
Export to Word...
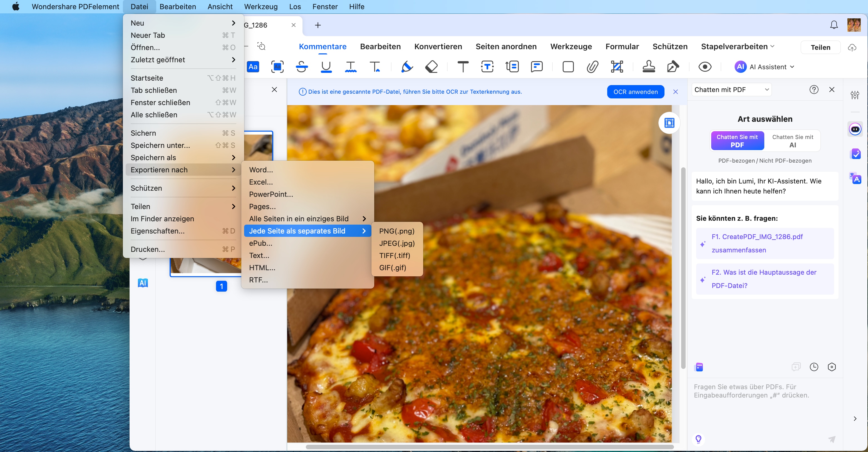coord(308,169)
